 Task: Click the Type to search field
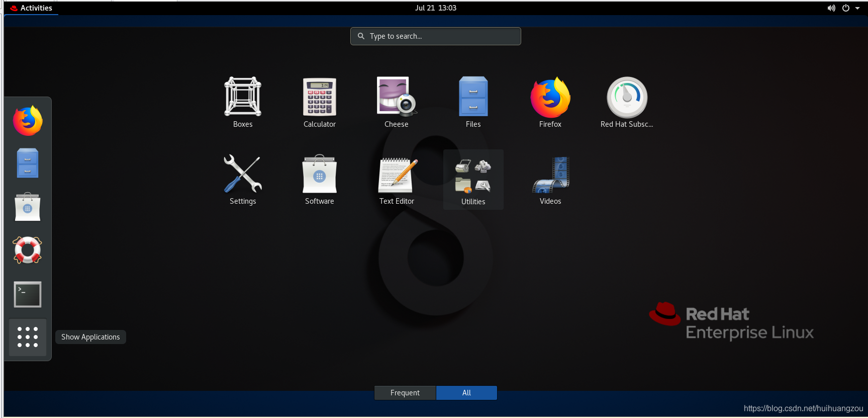pyautogui.click(x=436, y=36)
